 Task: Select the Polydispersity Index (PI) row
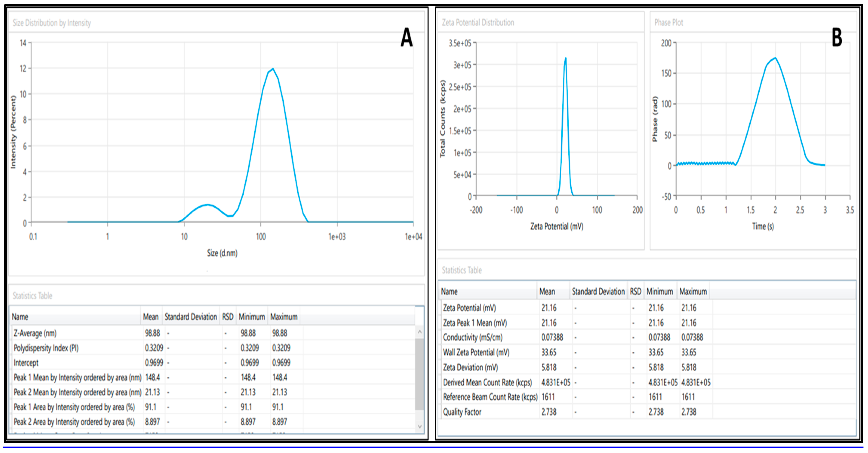(46, 348)
